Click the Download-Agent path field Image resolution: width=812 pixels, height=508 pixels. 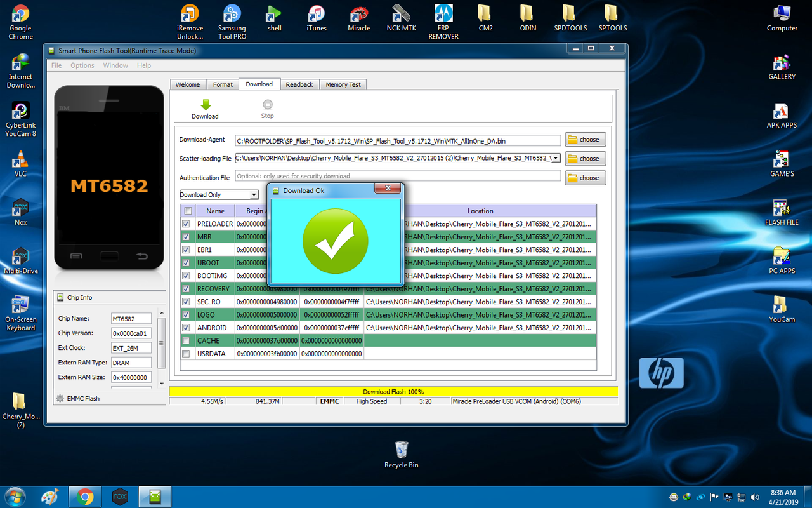(x=398, y=140)
